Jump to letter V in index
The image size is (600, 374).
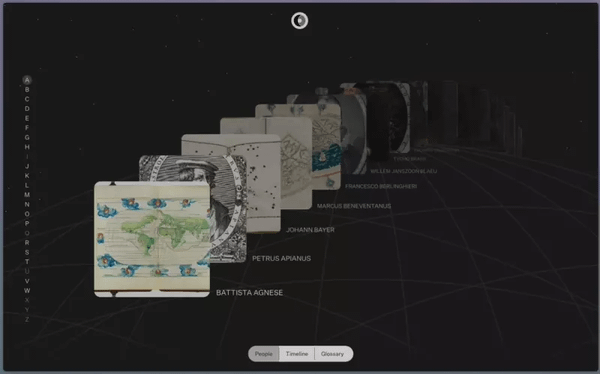[x=27, y=281]
